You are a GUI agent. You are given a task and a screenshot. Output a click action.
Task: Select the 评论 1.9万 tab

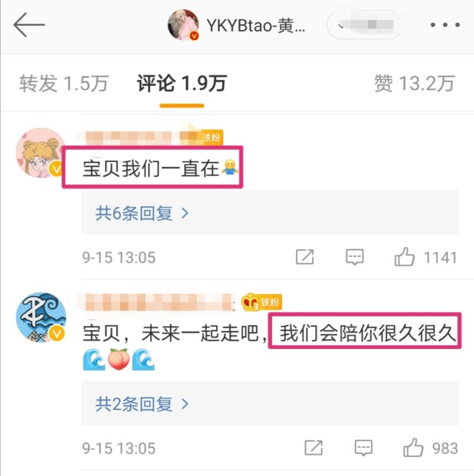182,84
